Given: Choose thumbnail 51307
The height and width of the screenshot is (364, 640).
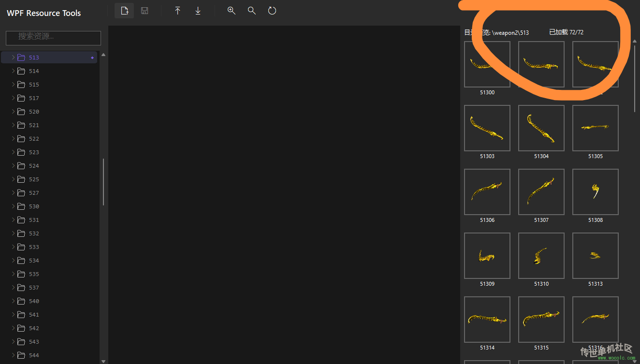Looking at the screenshot, I should (541, 192).
